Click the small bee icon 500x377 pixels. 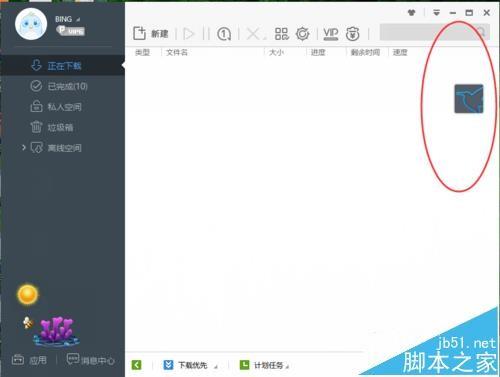28,323
